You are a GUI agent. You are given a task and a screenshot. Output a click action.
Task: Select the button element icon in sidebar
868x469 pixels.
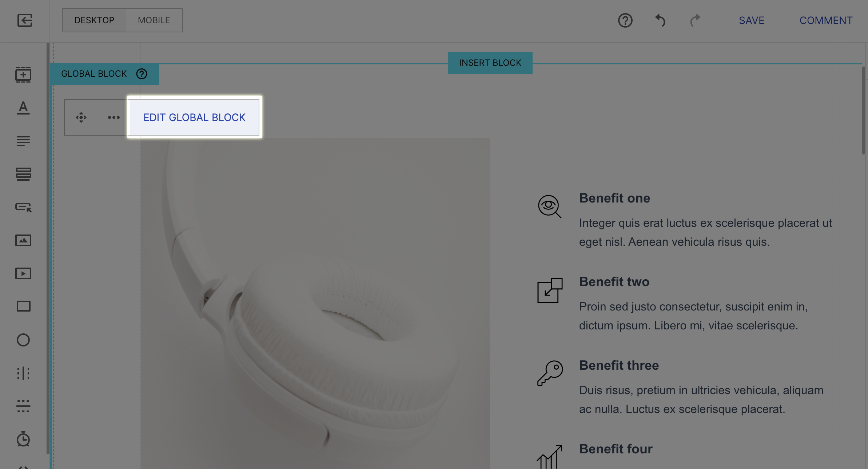(23, 207)
